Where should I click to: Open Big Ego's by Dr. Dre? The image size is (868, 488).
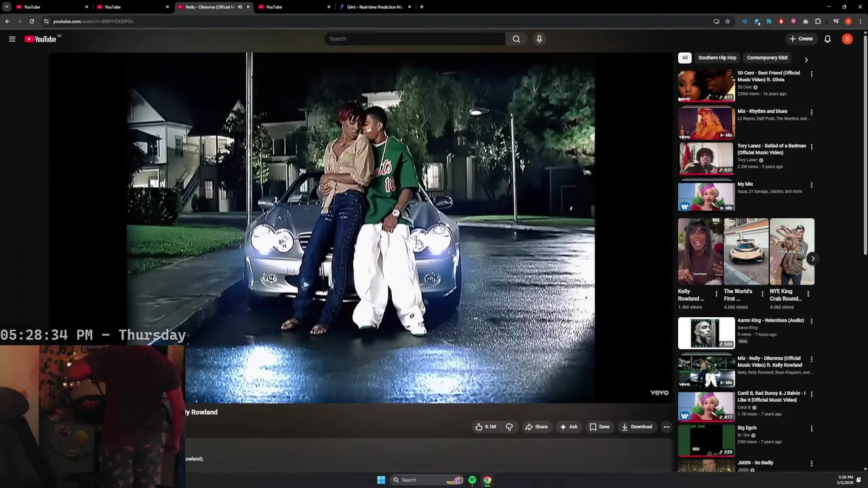706,440
